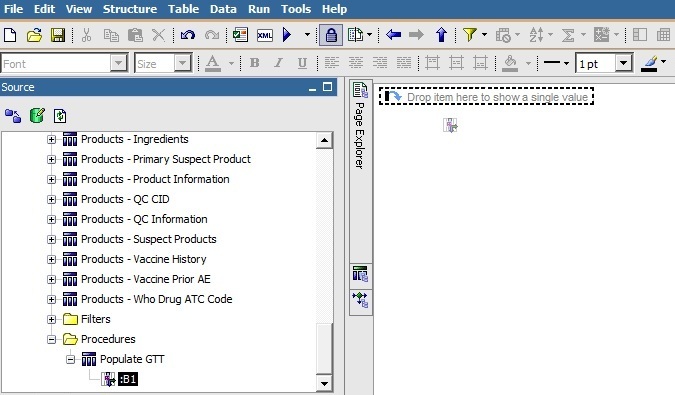This screenshot has width=675, height=395.
Task: Expand the Filters folder
Action: click(51, 319)
